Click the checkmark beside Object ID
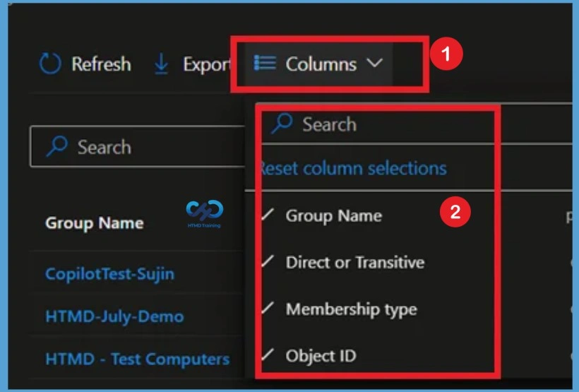The height and width of the screenshot is (392, 579). coord(268,354)
